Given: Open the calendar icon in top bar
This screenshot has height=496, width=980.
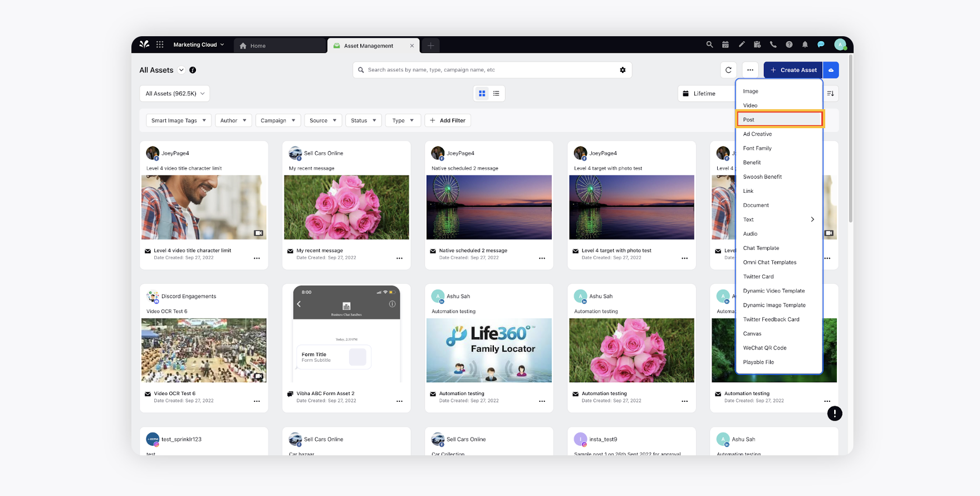Looking at the screenshot, I should (726, 45).
